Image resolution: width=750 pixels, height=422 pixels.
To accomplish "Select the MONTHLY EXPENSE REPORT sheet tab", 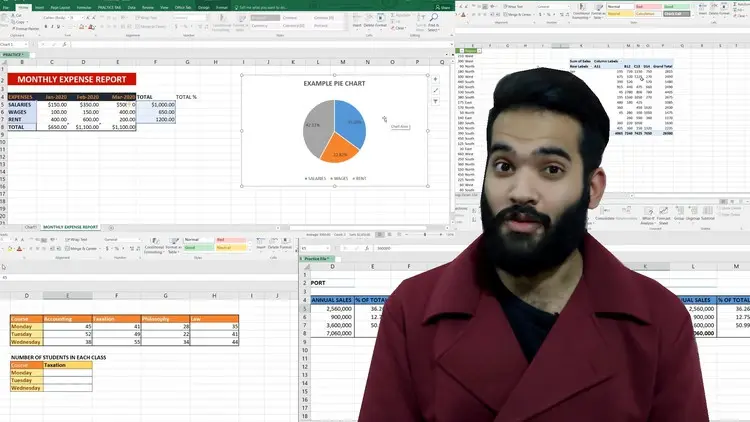I will click(70, 227).
